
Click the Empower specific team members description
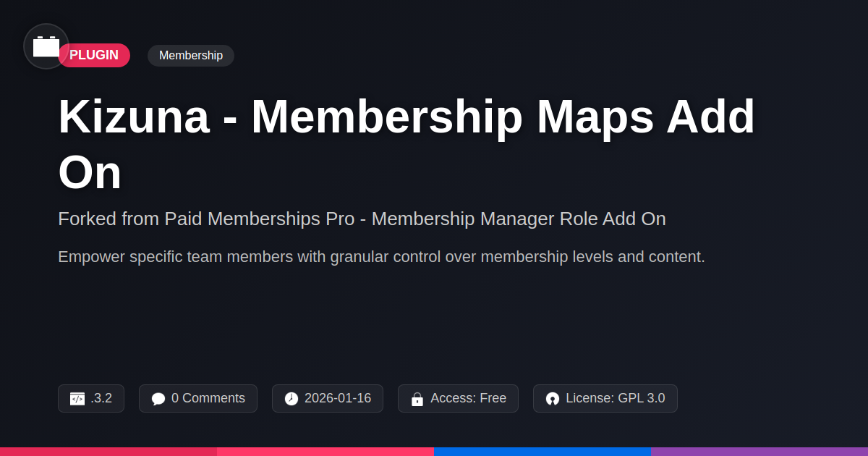point(381,256)
